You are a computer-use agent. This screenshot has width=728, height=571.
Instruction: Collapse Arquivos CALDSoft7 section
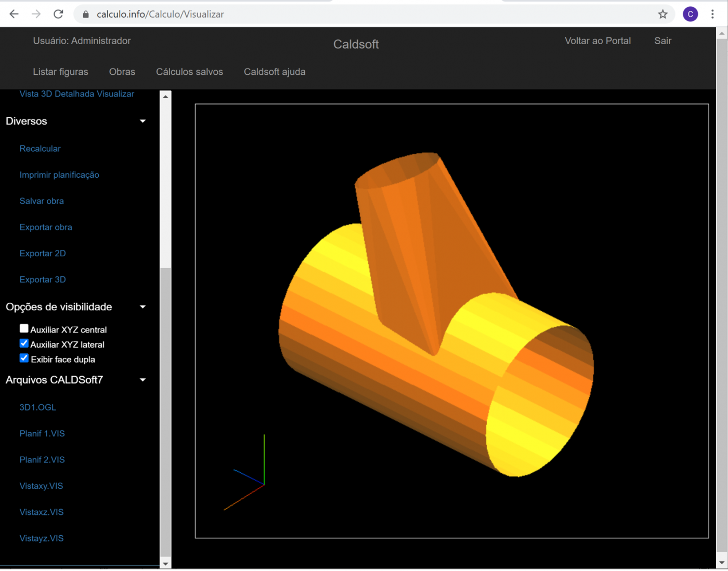coord(142,380)
